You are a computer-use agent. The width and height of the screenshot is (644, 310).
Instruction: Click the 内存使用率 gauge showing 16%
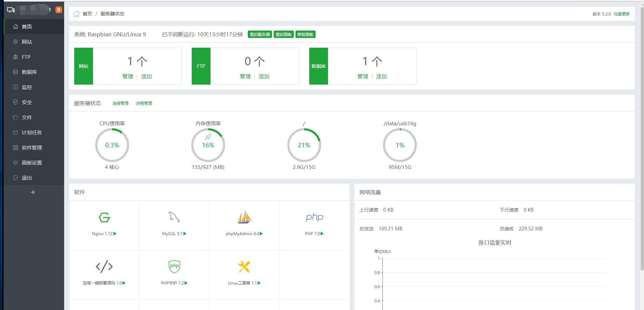(208, 145)
